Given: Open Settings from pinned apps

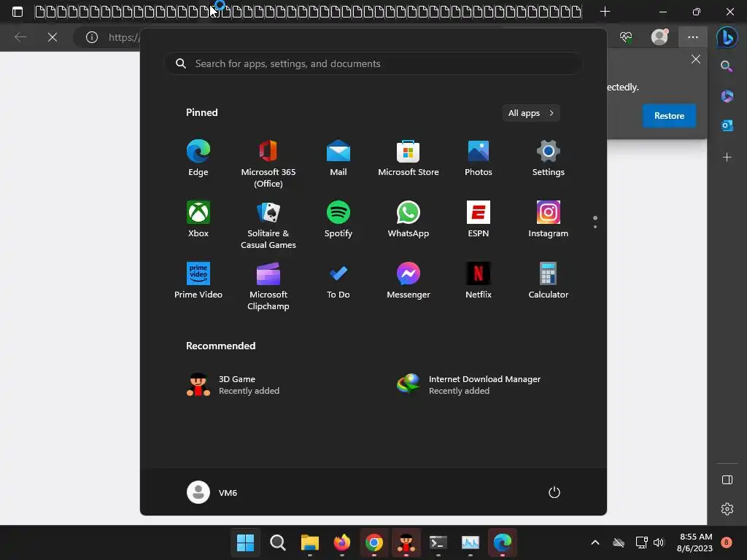Looking at the screenshot, I should point(549,158).
